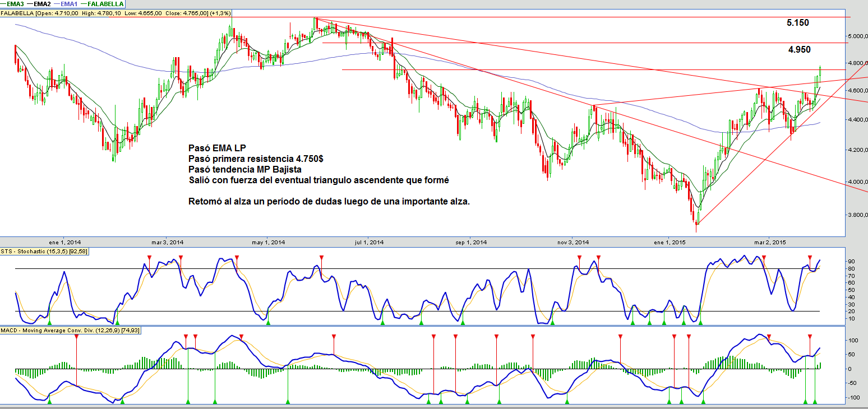Viewport: 868px width, 409px height.
Task: Click the EMA2 legend entry
Action: point(38,4)
